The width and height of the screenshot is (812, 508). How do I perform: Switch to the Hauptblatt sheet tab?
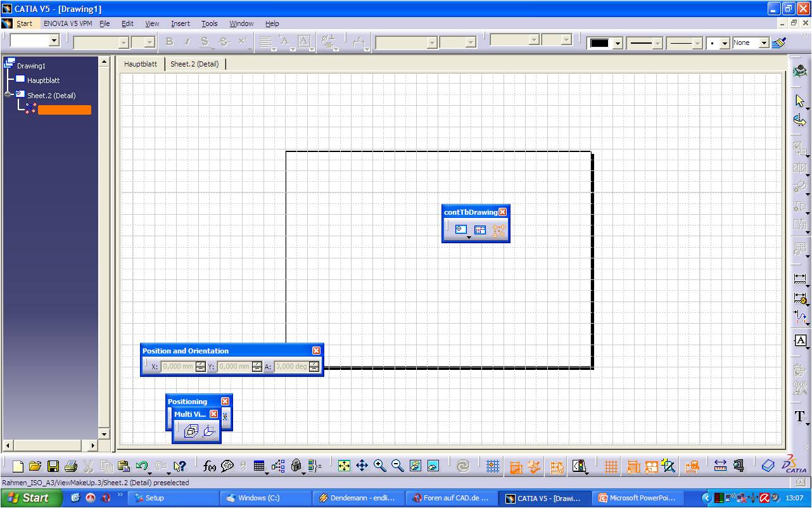(141, 64)
